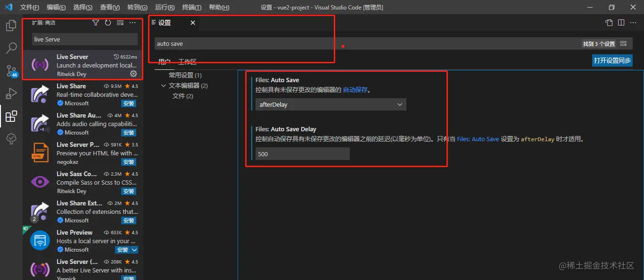
Task: Open the Auto Save afterDelay dropdown
Action: [330, 104]
